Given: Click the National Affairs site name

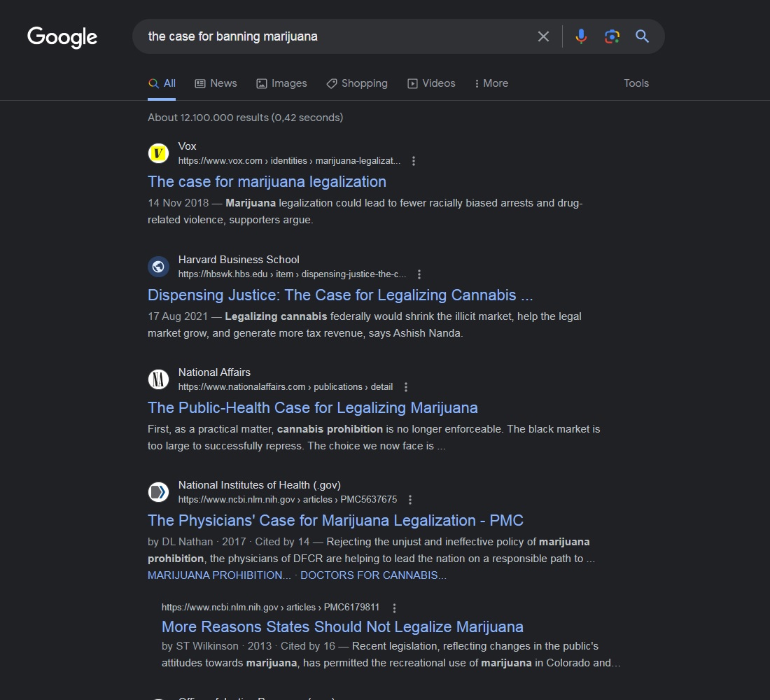Looking at the screenshot, I should point(214,372).
